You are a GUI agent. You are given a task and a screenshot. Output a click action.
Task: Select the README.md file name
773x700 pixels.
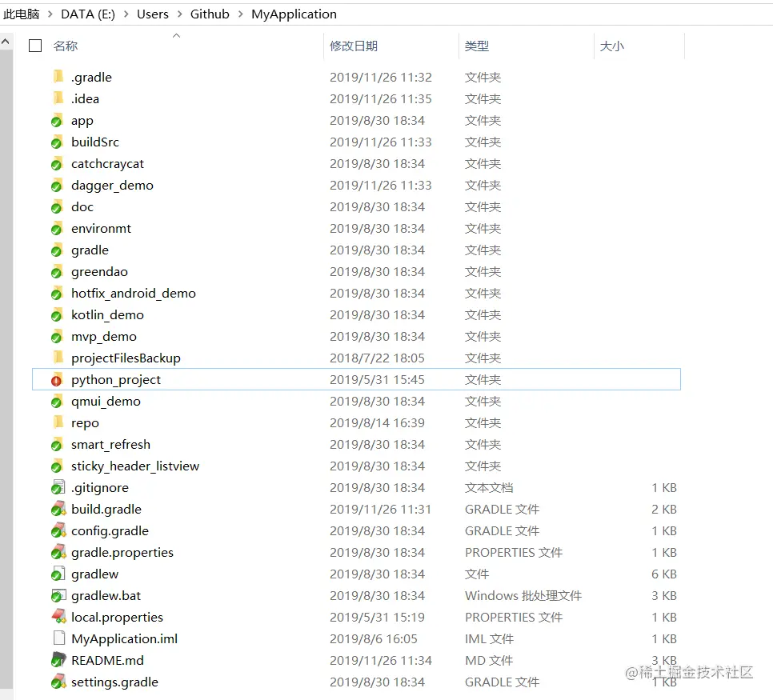107,661
